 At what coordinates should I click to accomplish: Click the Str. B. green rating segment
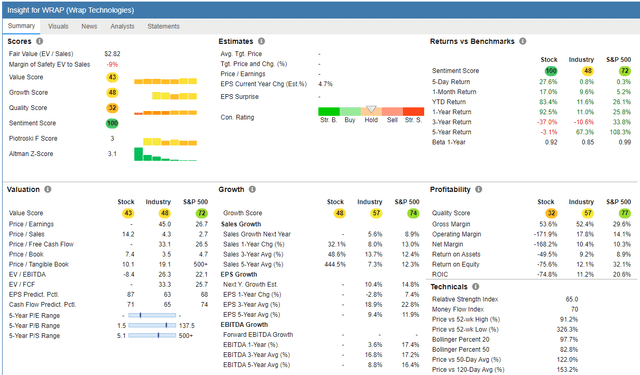(x=329, y=111)
